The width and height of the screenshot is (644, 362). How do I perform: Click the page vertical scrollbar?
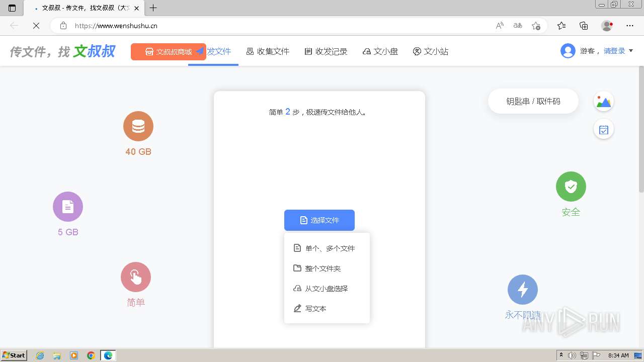[641, 130]
